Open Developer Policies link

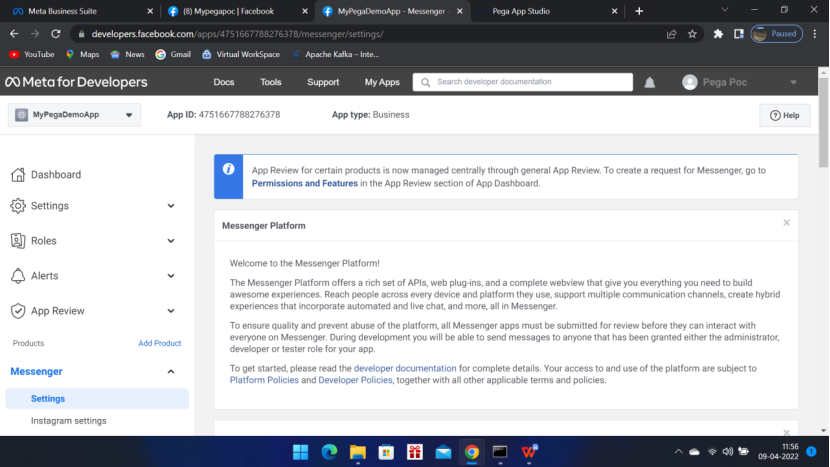tap(355, 380)
